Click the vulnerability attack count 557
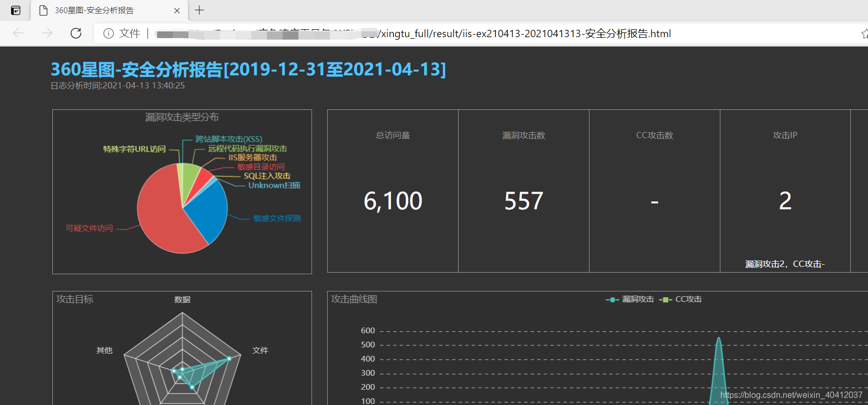Screen dimensions: 868x405 pyautogui.click(x=524, y=201)
